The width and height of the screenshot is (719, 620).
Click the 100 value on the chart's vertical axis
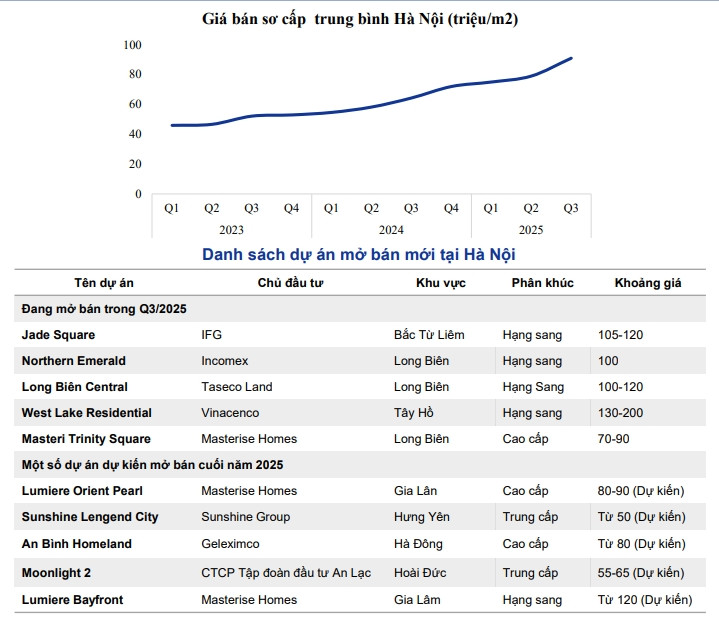(133, 45)
